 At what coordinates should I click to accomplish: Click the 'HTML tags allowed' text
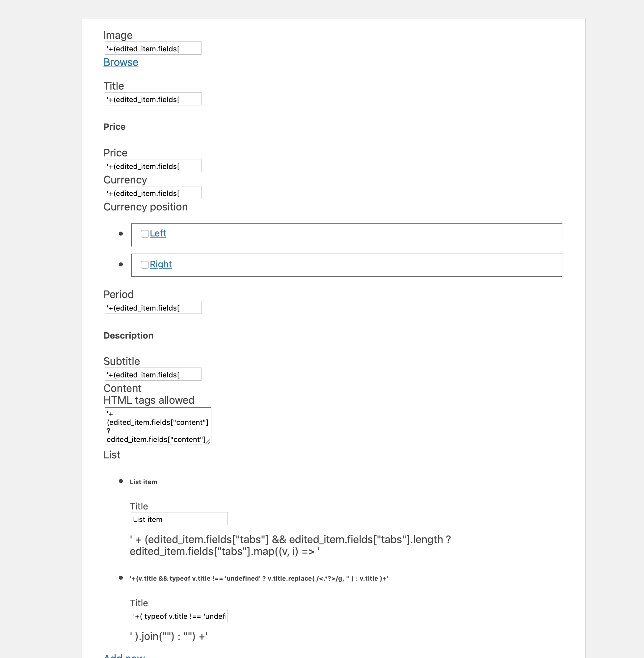[149, 400]
